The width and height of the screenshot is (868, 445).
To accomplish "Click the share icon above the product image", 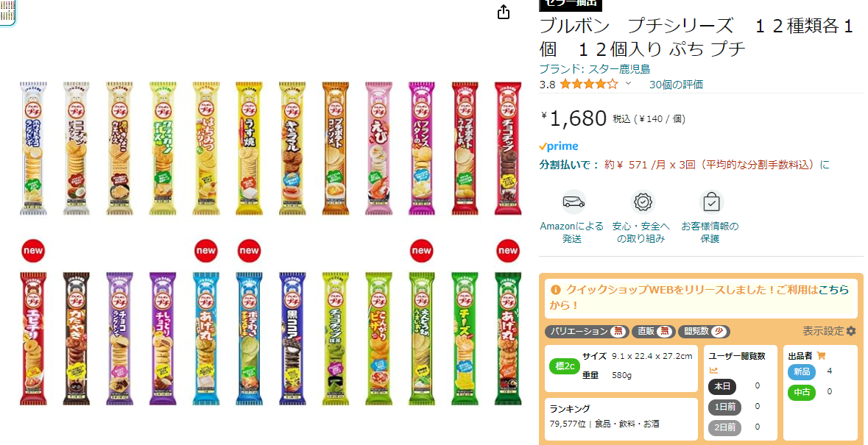I will 503,12.
